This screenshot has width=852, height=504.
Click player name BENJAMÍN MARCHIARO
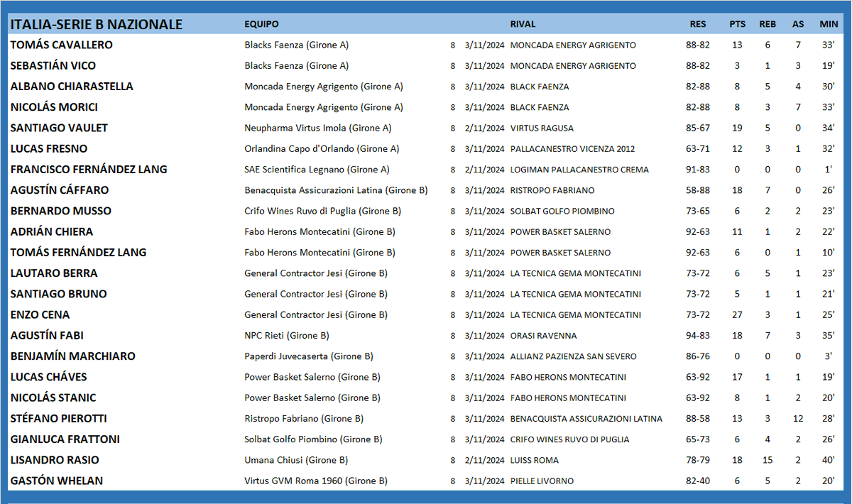pyautogui.click(x=72, y=356)
